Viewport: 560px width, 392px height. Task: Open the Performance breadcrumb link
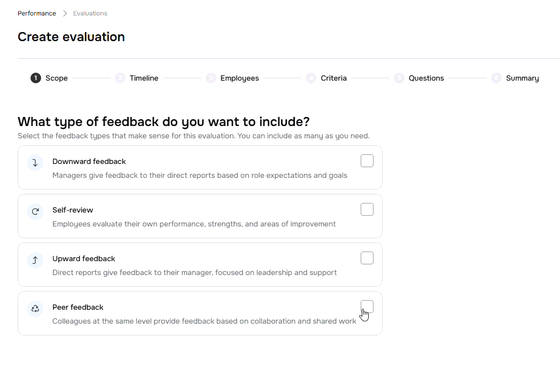tap(37, 13)
